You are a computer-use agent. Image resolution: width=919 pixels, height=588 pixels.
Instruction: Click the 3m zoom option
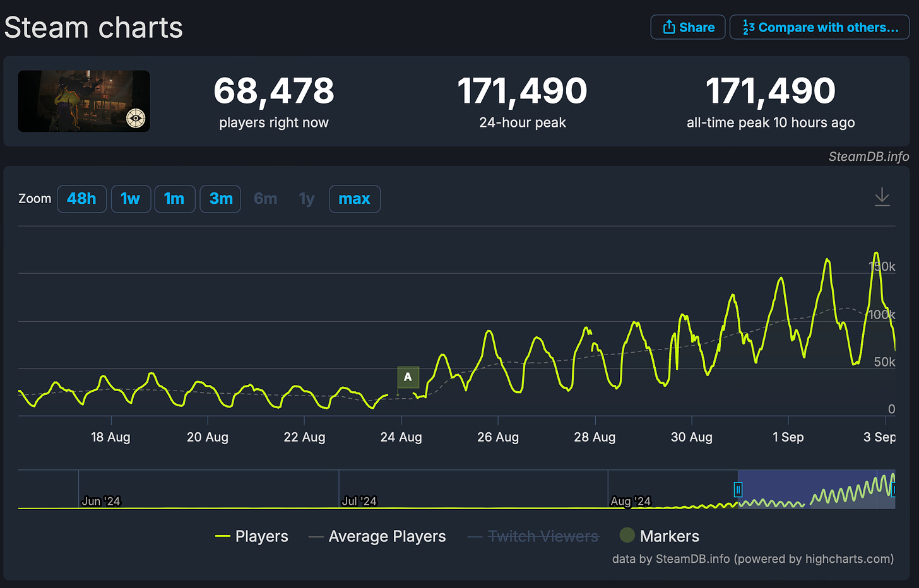(x=220, y=199)
